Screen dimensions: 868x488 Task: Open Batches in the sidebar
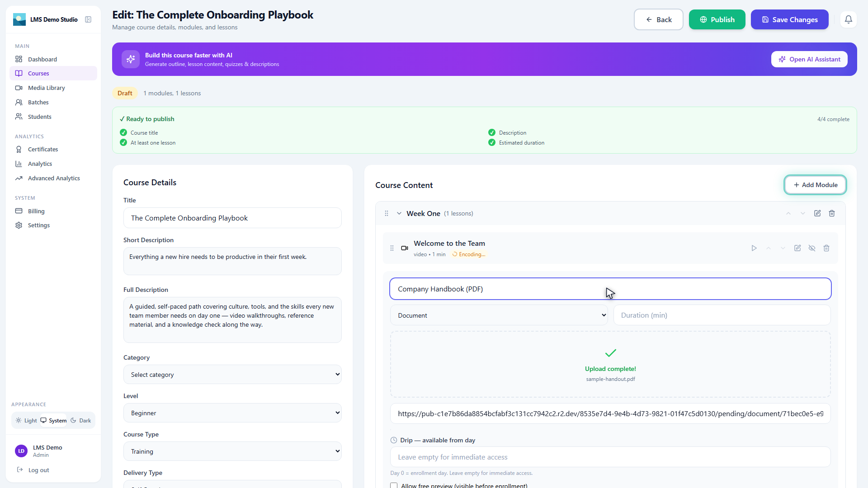pos(53,102)
